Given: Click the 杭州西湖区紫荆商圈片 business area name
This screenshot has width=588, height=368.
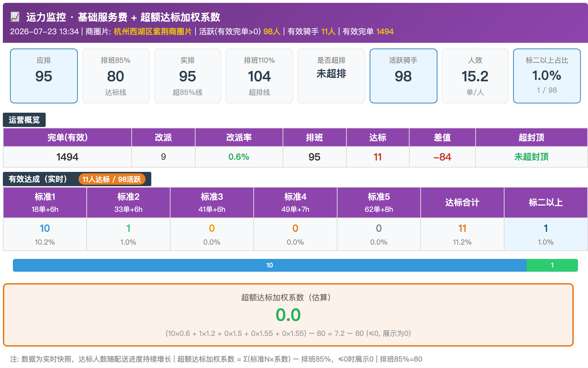Looking at the screenshot, I should tap(153, 32).
